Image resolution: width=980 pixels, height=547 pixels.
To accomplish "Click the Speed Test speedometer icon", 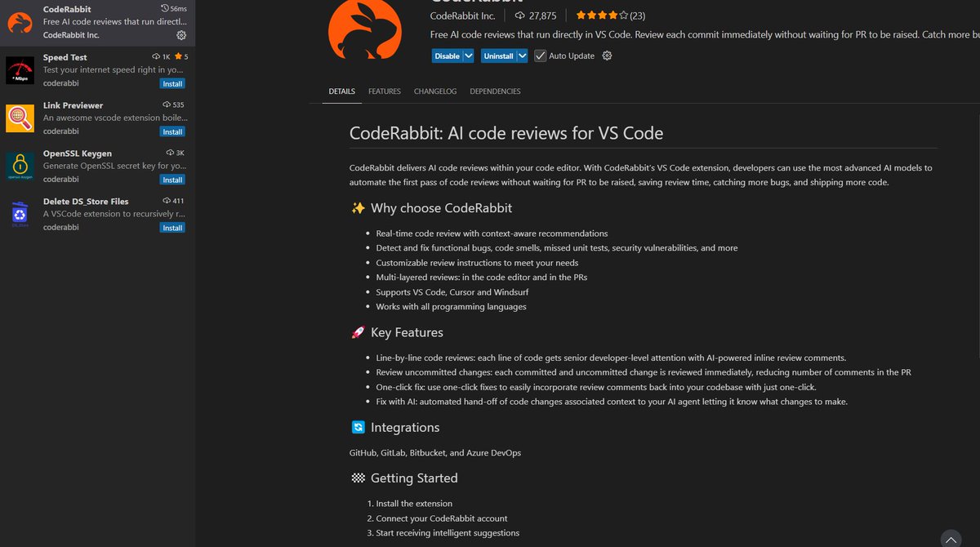I will click(20, 70).
